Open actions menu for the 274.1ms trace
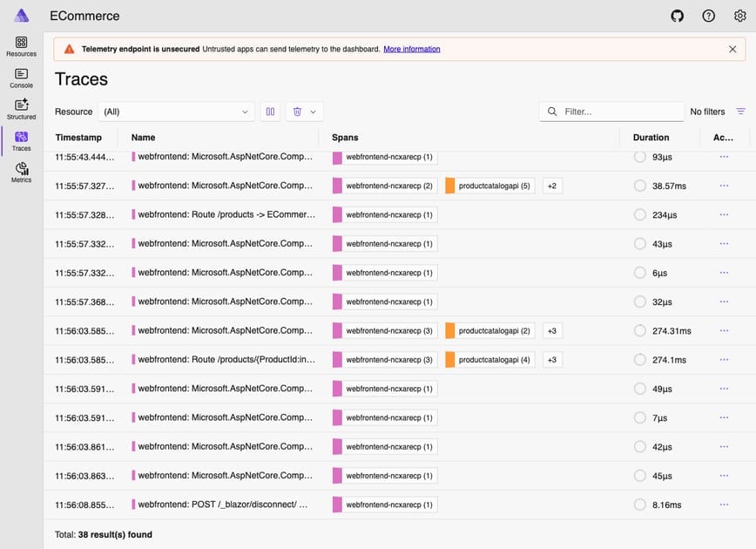This screenshot has width=756, height=549. [x=724, y=359]
